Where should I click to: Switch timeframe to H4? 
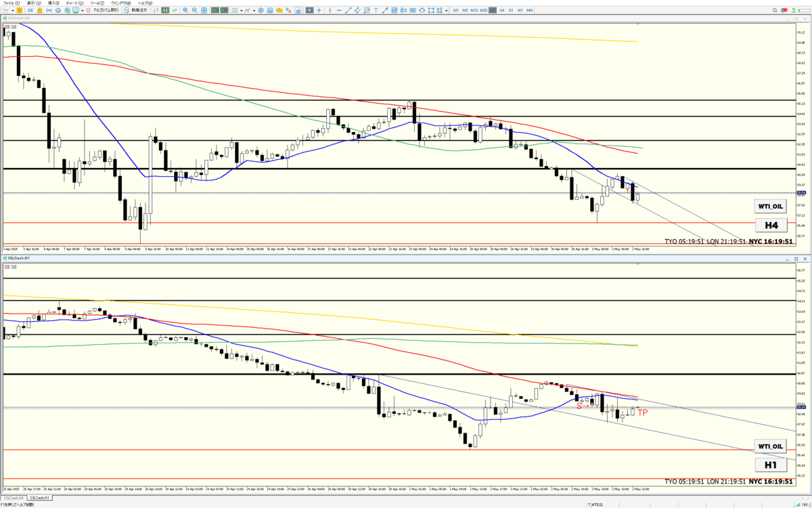501,10
